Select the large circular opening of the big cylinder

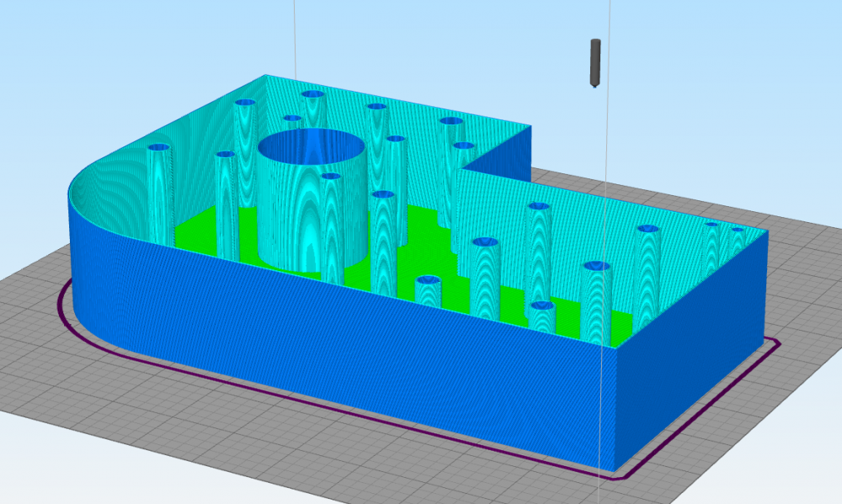pyautogui.click(x=312, y=146)
